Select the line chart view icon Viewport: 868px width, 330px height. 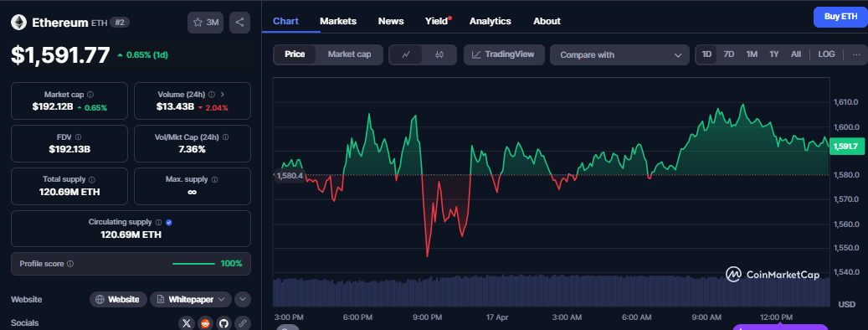406,54
